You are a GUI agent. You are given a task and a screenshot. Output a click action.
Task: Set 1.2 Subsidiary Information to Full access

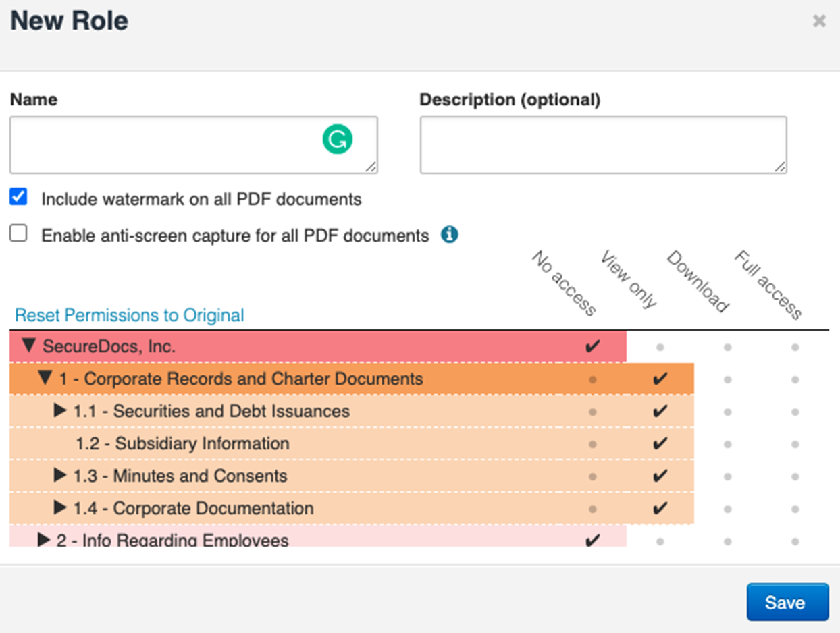pyautogui.click(x=795, y=445)
